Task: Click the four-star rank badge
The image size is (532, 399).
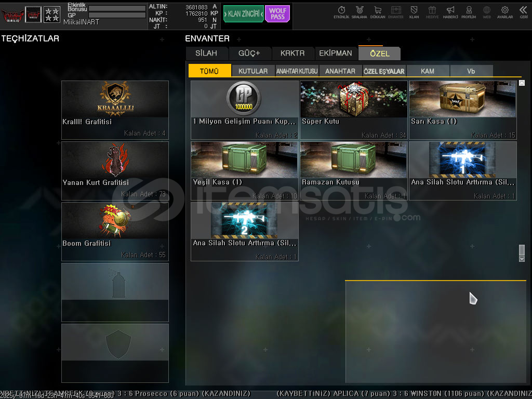Action: pos(52,15)
